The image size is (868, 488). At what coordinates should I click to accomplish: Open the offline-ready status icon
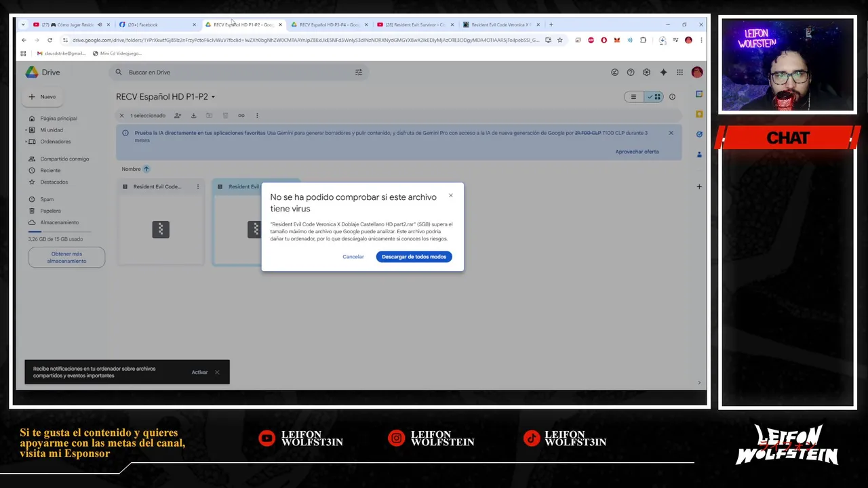coord(614,73)
